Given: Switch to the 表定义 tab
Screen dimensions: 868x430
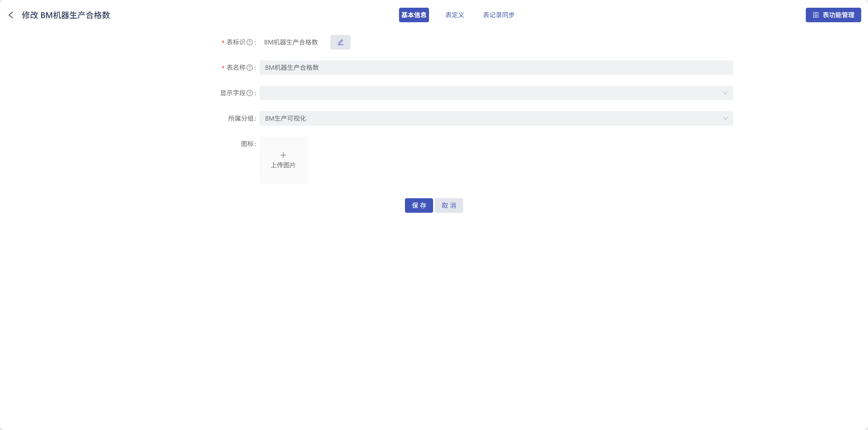Looking at the screenshot, I should 454,15.
